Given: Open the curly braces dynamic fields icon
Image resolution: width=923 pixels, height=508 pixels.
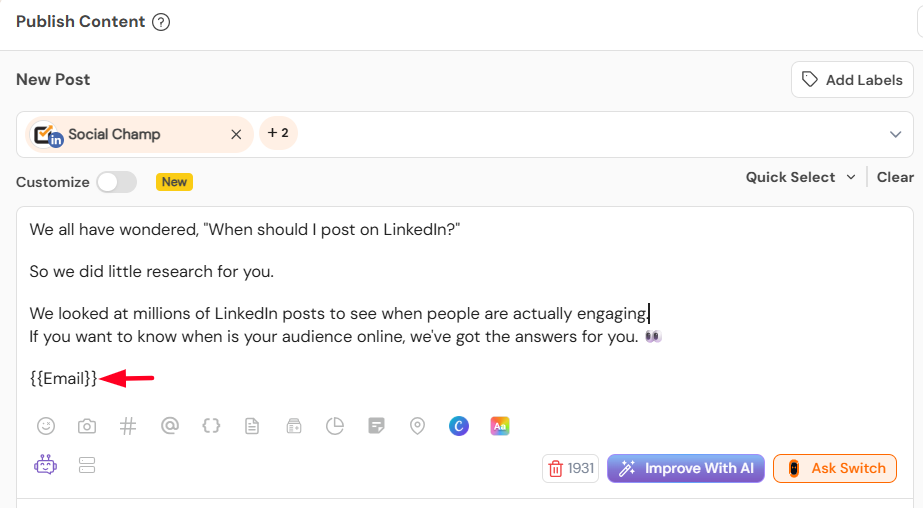Looking at the screenshot, I should point(211,425).
